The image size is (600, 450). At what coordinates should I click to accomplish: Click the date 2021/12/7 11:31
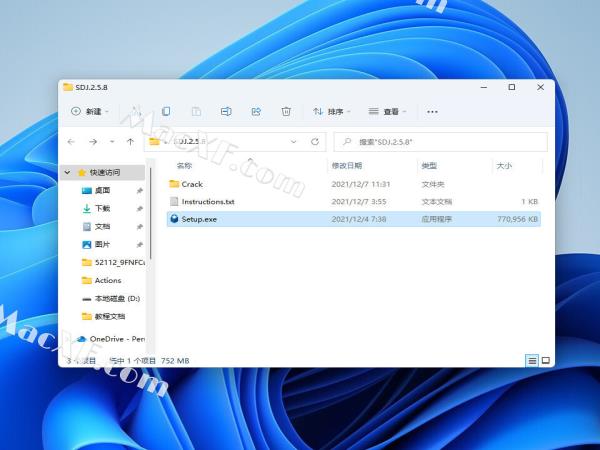(x=360, y=184)
